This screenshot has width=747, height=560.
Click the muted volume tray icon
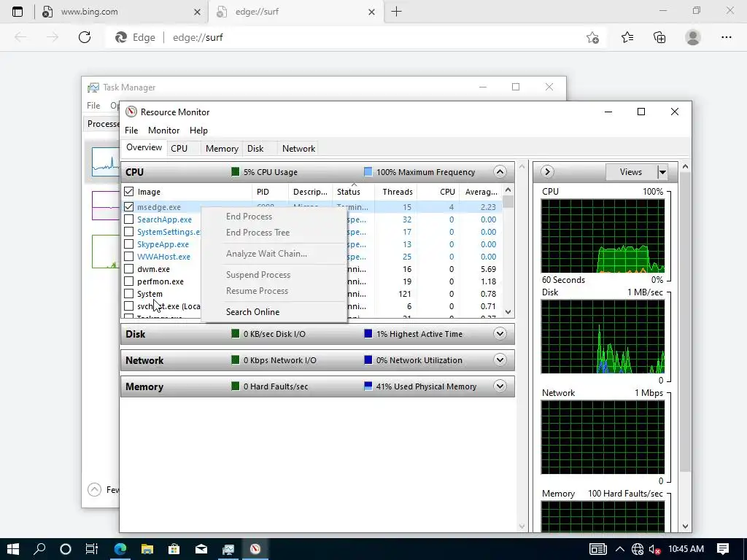click(x=655, y=549)
